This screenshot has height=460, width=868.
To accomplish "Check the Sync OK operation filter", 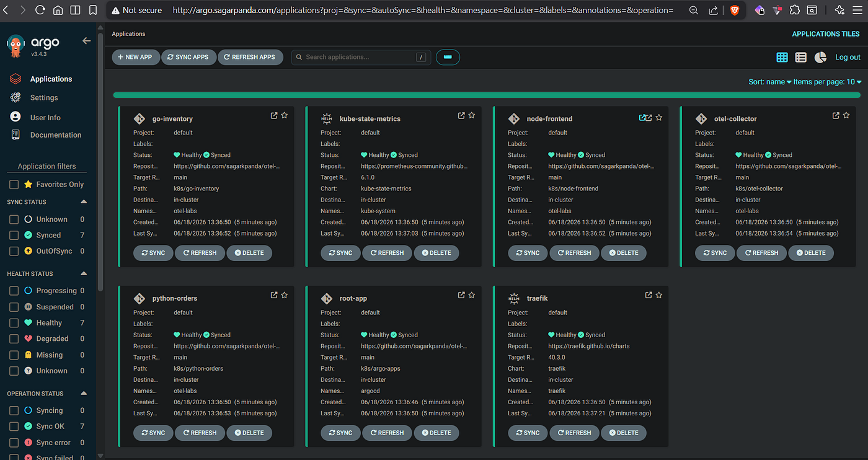I will (14, 427).
